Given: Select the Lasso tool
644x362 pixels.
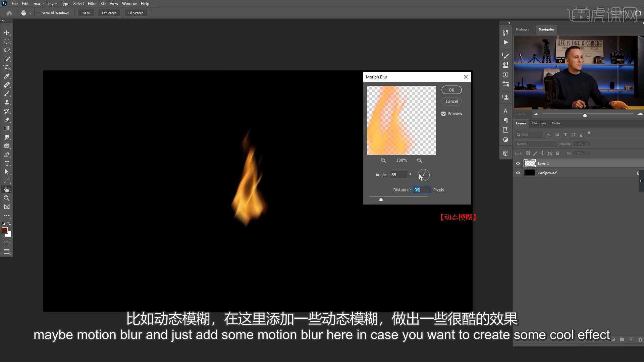Looking at the screenshot, I should [7, 50].
